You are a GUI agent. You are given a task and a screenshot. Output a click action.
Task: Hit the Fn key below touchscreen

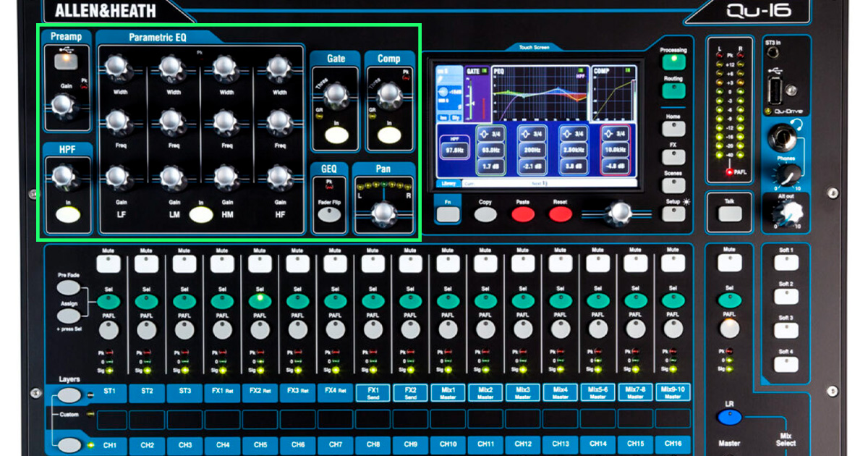[x=448, y=214]
